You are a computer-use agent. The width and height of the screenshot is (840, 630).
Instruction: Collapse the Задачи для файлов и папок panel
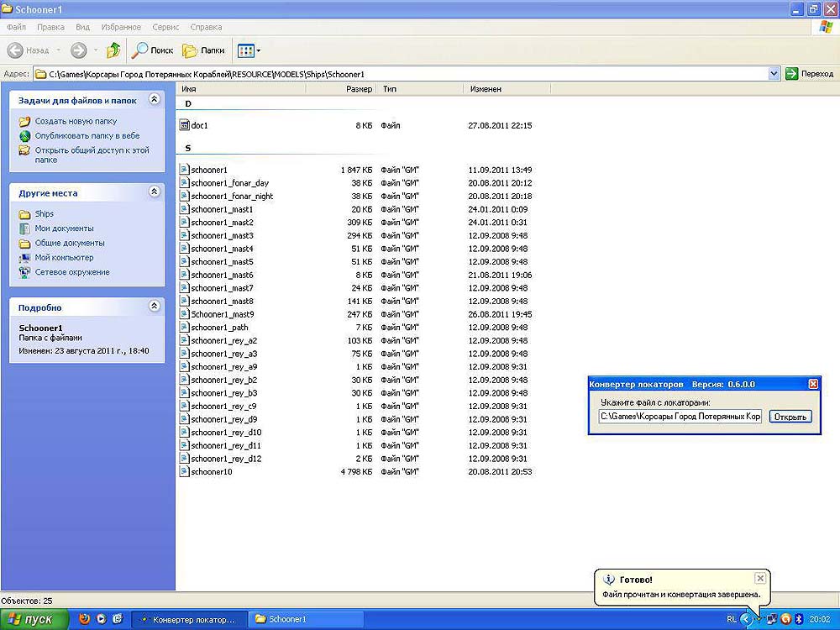[155, 99]
